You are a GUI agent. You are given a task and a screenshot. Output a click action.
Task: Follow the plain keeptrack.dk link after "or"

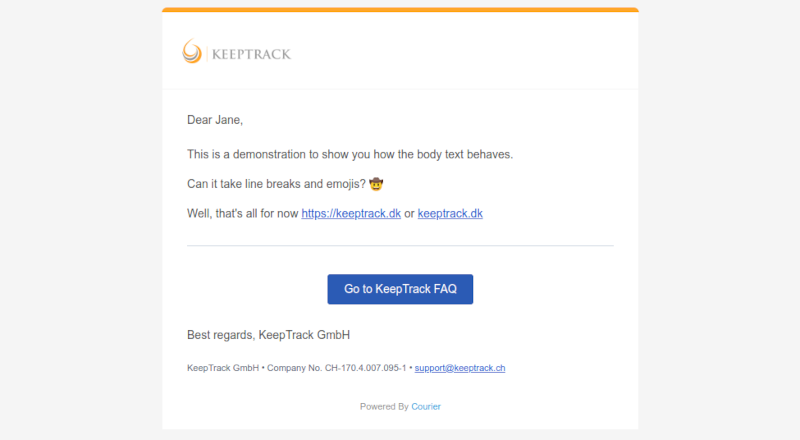[450, 213]
